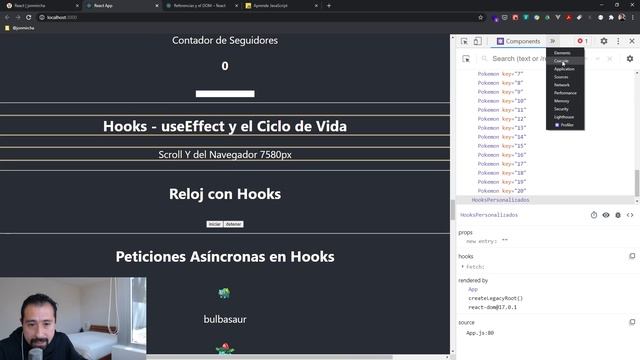Select the Pokemon key="16" tree row
This screenshot has height=360, width=640.
502,155
